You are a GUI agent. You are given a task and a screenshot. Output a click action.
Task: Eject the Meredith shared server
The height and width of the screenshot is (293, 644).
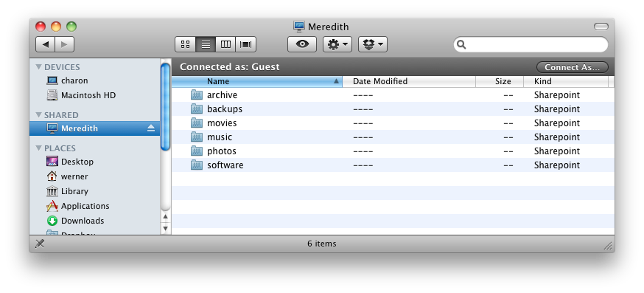[151, 128]
